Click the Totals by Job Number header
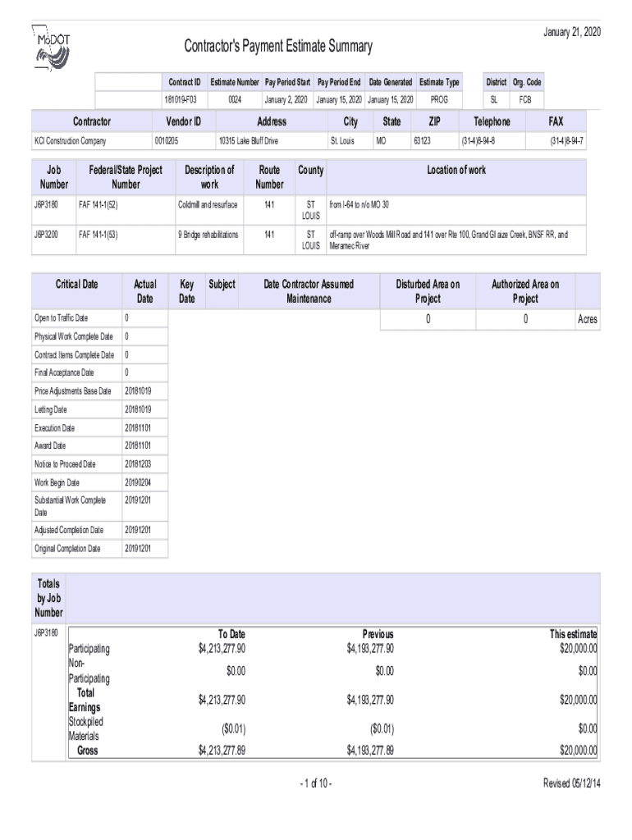The height and width of the screenshot is (840, 632). 48,596
